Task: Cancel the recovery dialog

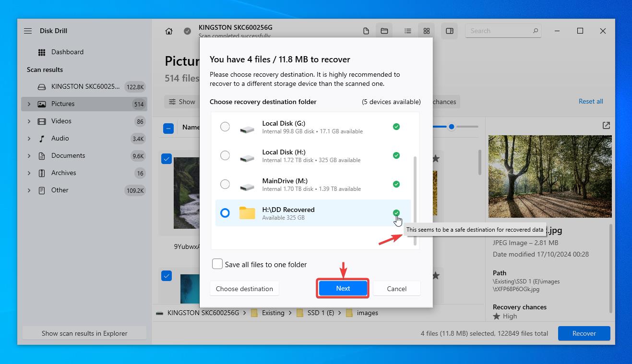Action: tap(397, 289)
